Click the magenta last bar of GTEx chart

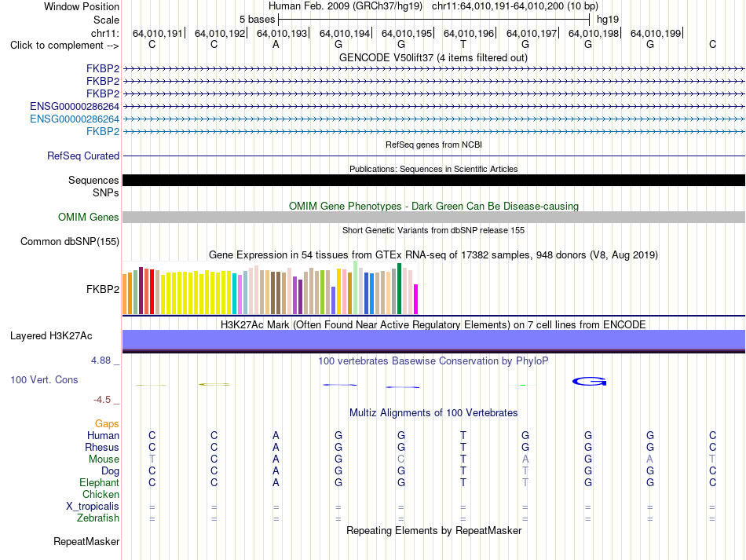coord(416,299)
